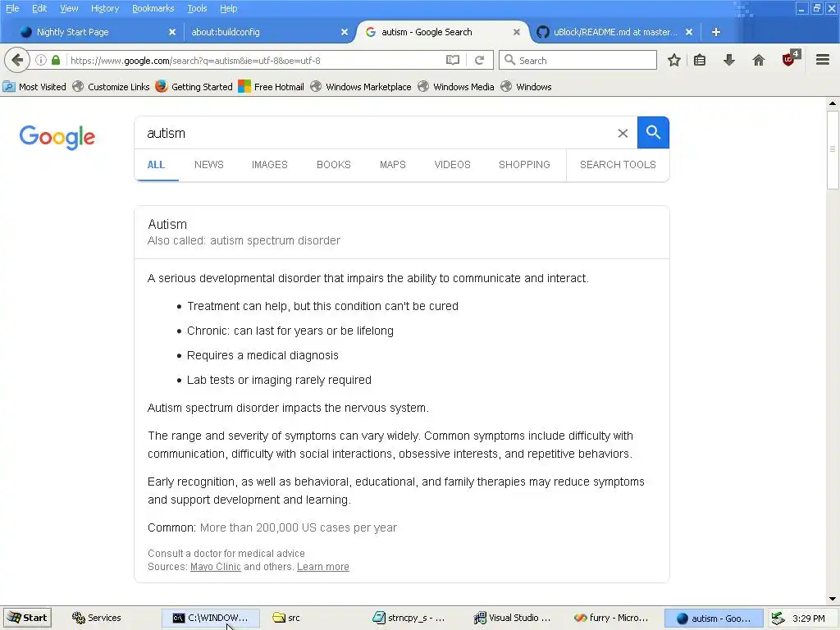The height and width of the screenshot is (630, 840).
Task: Open the Edit menu
Action: (x=39, y=8)
